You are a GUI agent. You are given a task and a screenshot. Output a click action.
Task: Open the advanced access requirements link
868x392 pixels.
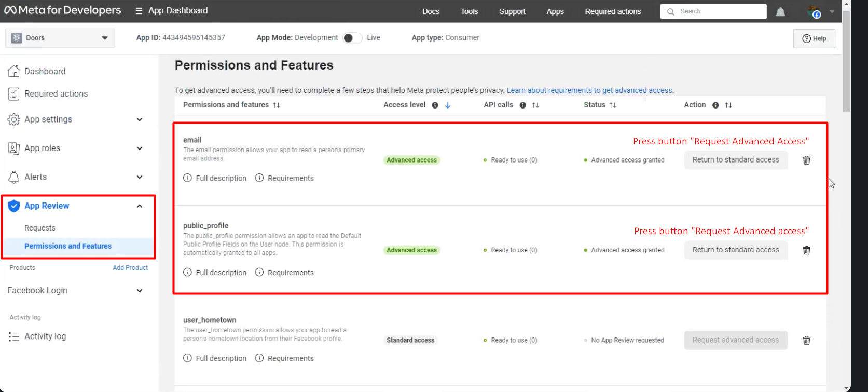(x=589, y=90)
